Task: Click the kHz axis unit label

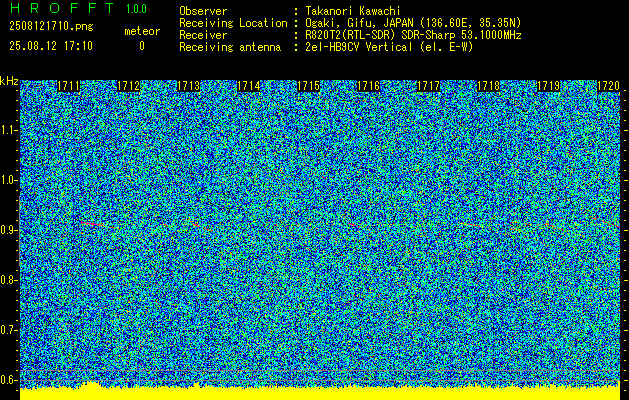Action: [9, 81]
